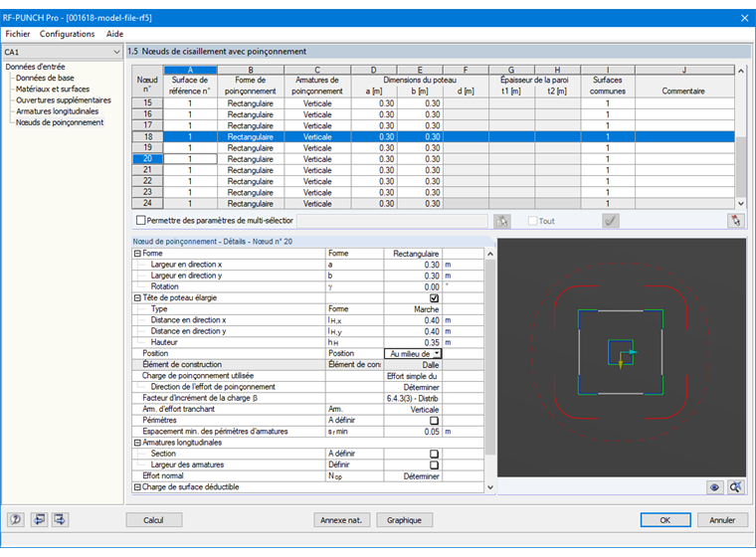The height and width of the screenshot is (557, 756).
Task: Collapse the 'Tête de poteau élargie' section
Action: (x=137, y=298)
